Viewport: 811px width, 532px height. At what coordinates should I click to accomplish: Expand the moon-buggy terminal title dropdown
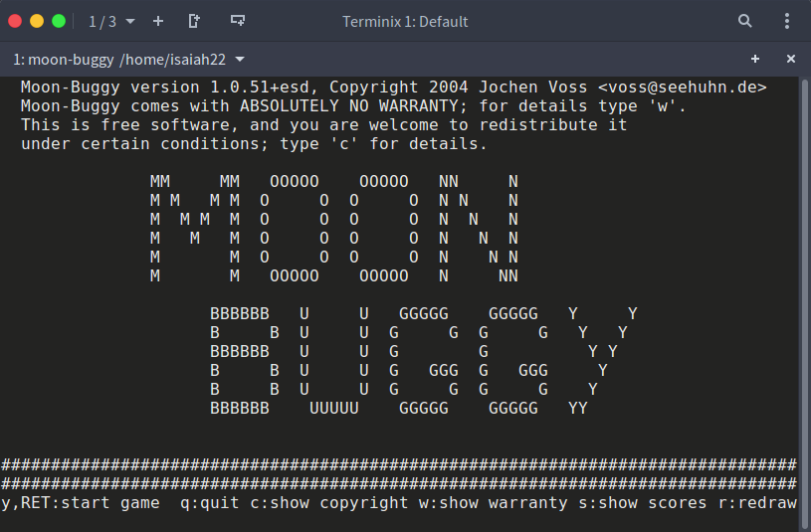click(x=240, y=60)
